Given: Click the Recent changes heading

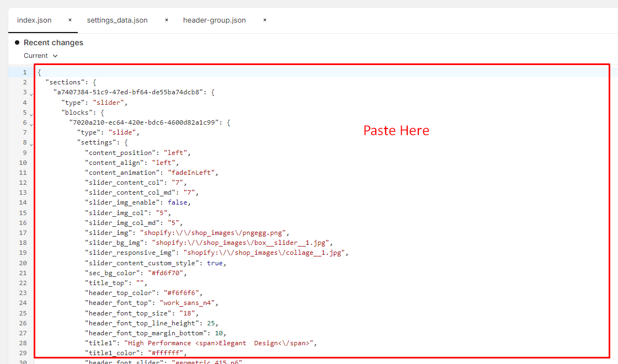Looking at the screenshot, I should [54, 42].
